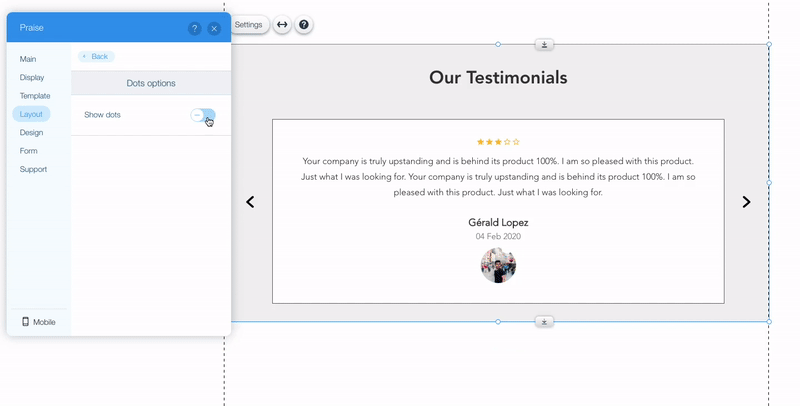Open the Design tab

coord(31,132)
